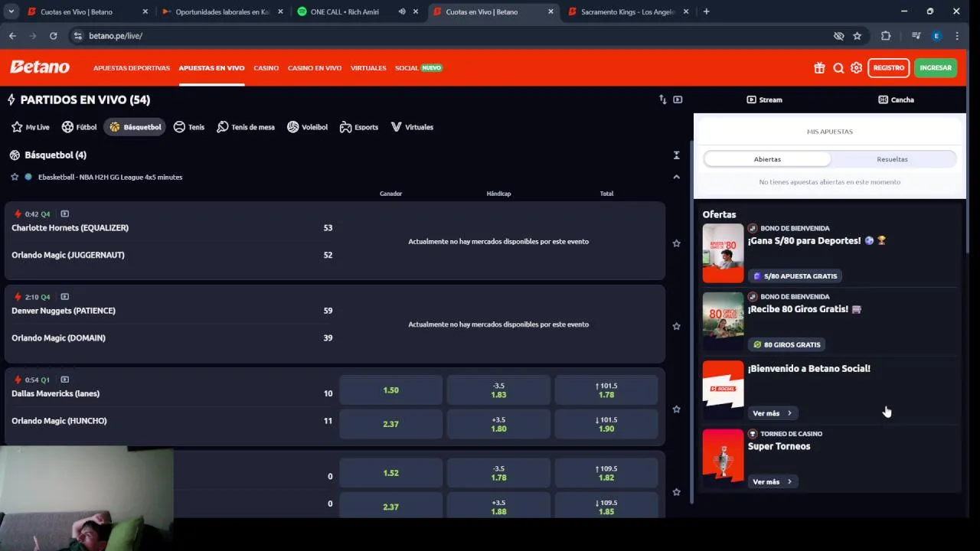Open the court view icon in Dallas Mavericks row

tap(64, 380)
